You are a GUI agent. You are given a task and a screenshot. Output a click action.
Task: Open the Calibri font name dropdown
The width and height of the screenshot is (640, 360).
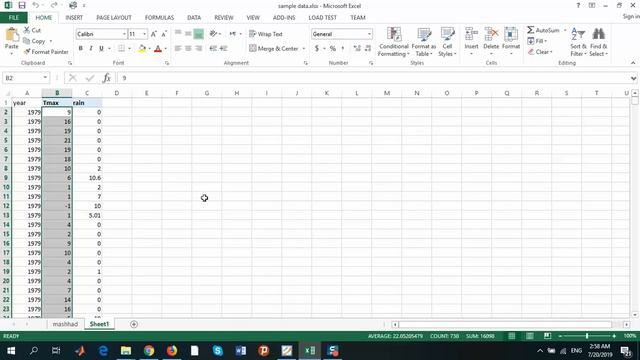tap(124, 34)
